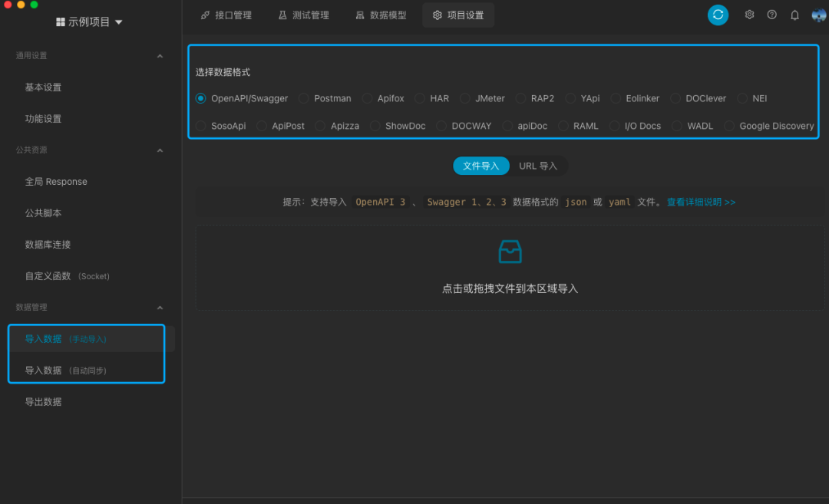The width and height of the screenshot is (829, 504).
Task: Select the HAR format radio
Action: tap(419, 98)
